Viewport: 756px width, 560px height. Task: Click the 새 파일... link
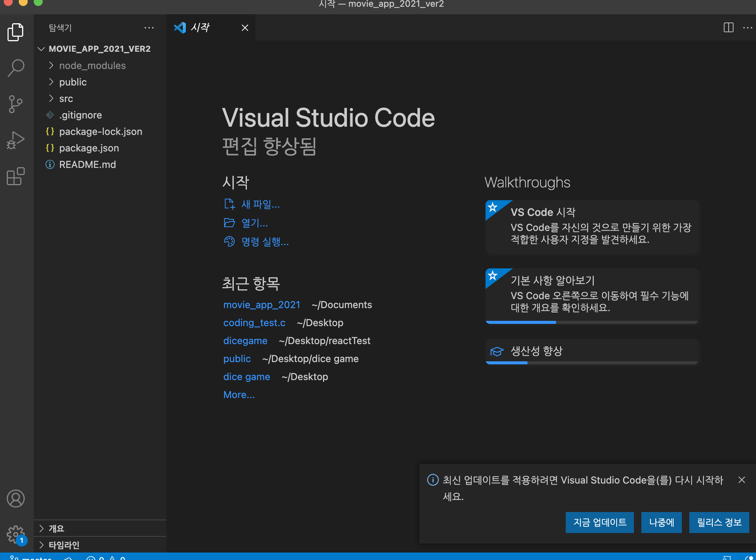(261, 204)
